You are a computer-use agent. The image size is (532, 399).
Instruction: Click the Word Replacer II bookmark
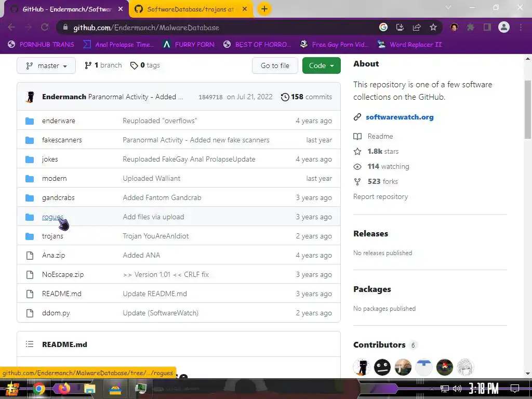409,45
